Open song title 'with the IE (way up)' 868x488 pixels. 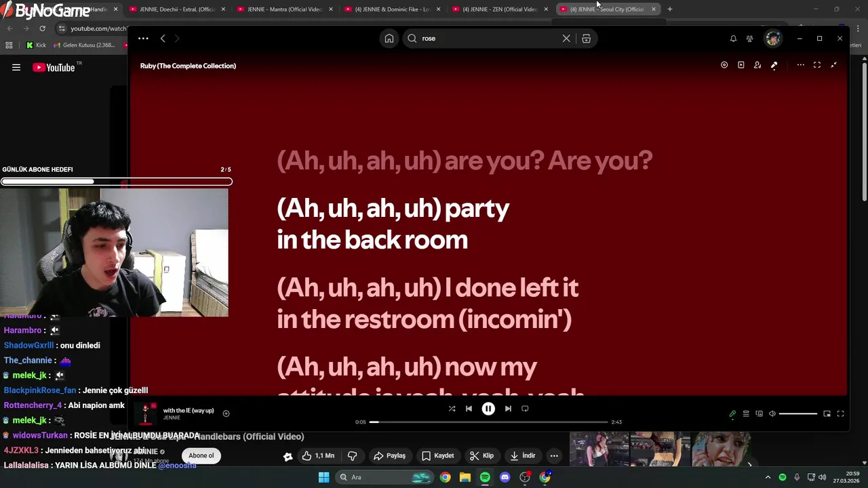(189, 410)
